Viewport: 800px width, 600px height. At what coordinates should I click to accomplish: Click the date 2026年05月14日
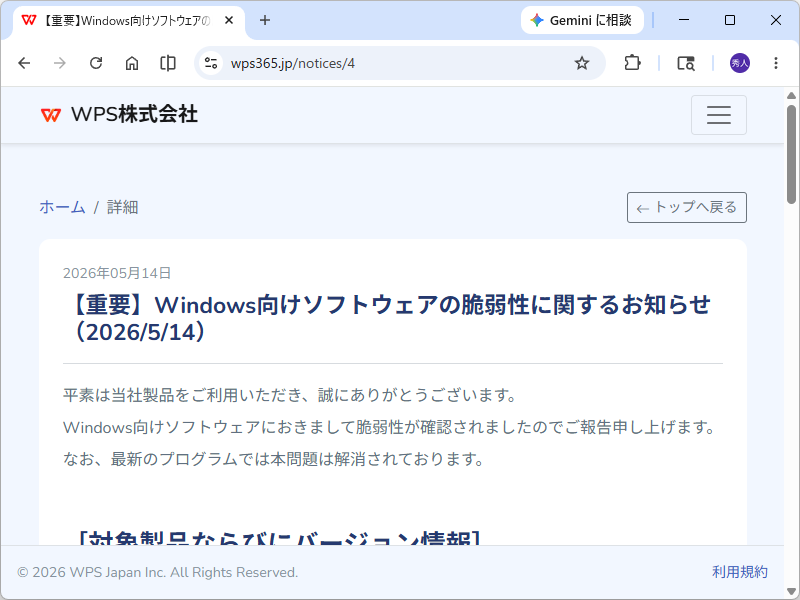(117, 273)
